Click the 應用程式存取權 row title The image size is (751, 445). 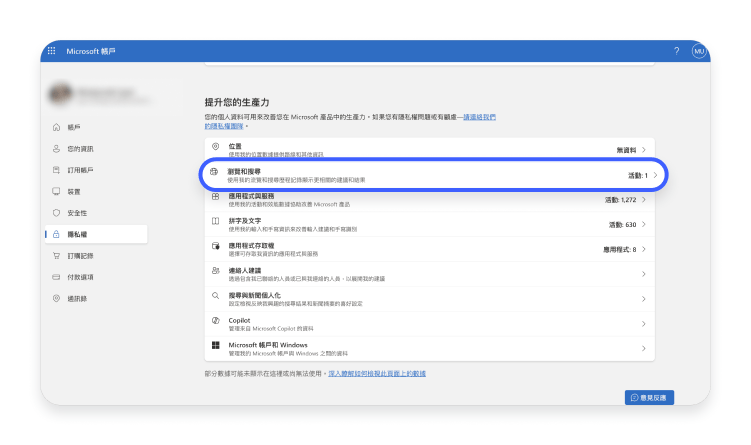click(251, 246)
